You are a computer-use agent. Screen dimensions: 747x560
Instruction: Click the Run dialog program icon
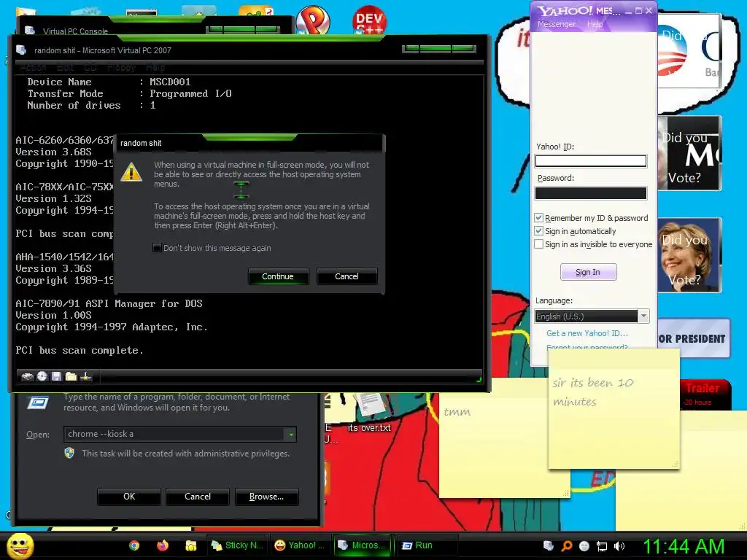[x=38, y=402]
